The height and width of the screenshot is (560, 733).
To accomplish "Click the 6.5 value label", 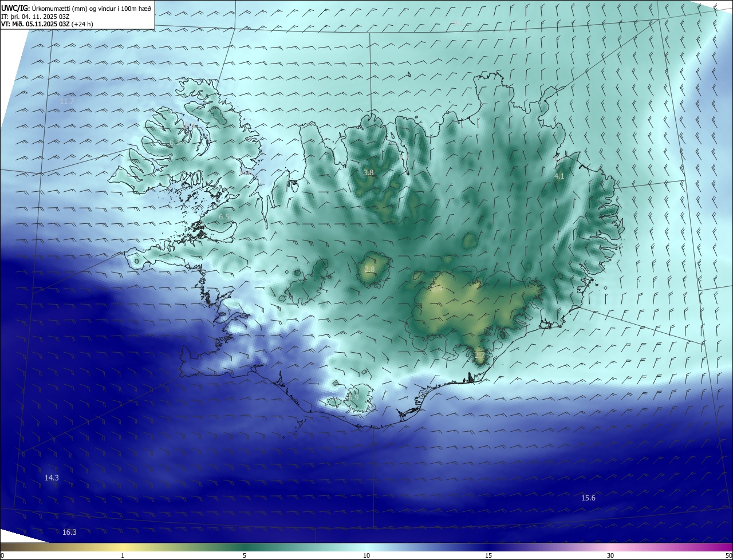I will click(x=224, y=217).
